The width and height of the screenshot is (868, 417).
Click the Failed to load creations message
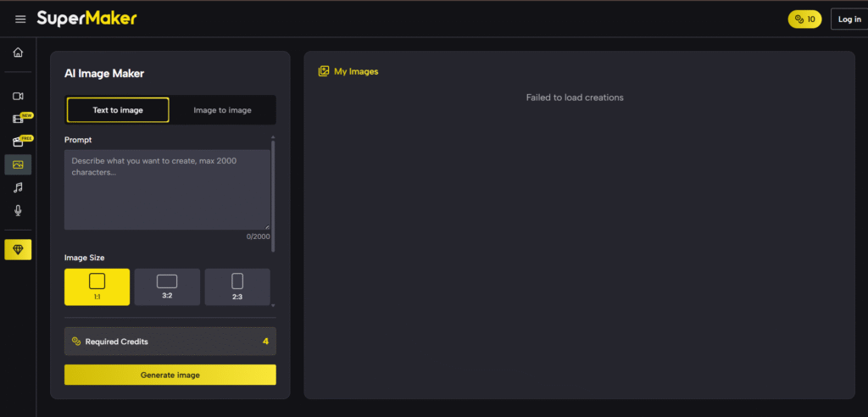click(575, 97)
